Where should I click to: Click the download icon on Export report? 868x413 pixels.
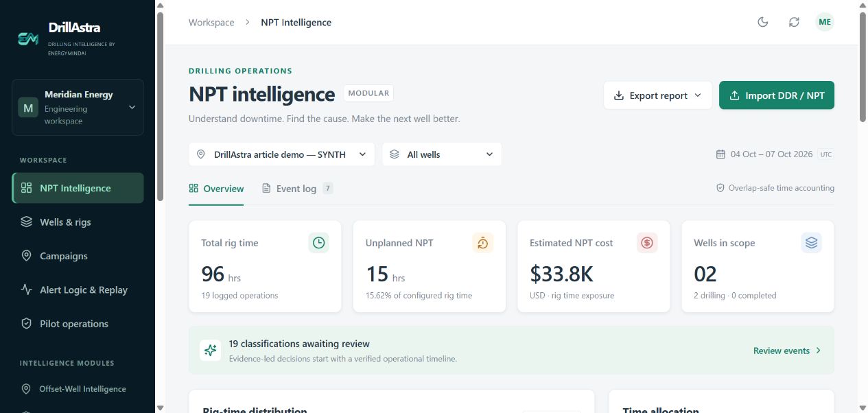618,95
